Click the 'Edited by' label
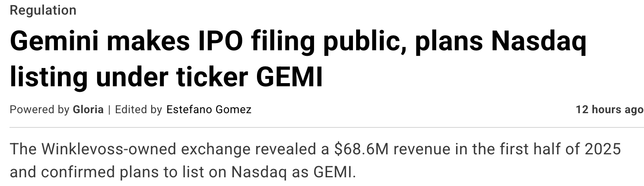This screenshot has width=644, height=186. click(x=138, y=110)
